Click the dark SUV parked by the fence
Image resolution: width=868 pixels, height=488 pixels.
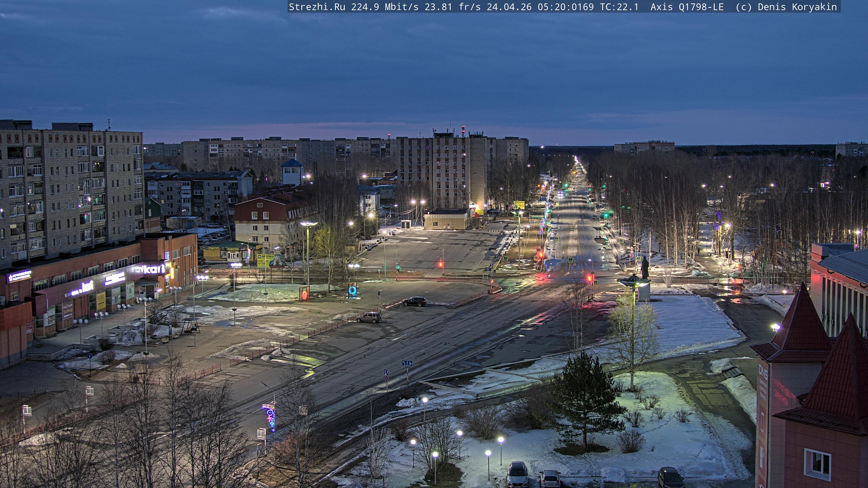(x=414, y=301)
